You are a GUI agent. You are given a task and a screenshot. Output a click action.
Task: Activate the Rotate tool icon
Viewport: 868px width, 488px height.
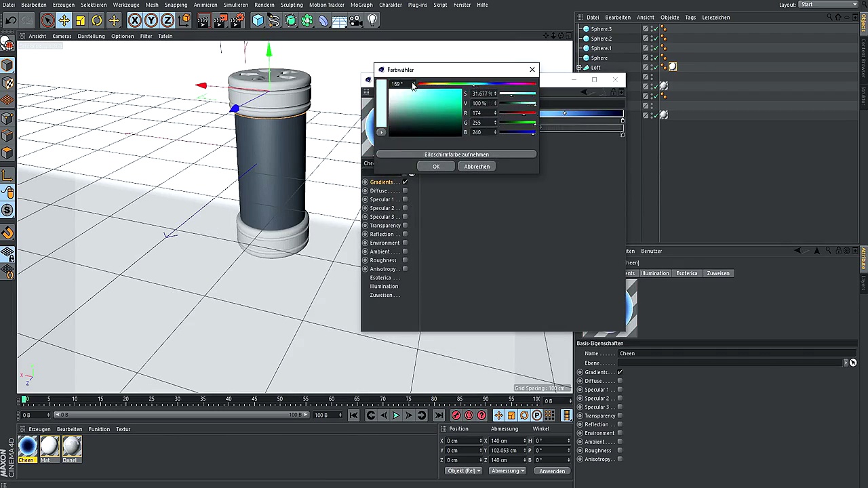click(97, 21)
